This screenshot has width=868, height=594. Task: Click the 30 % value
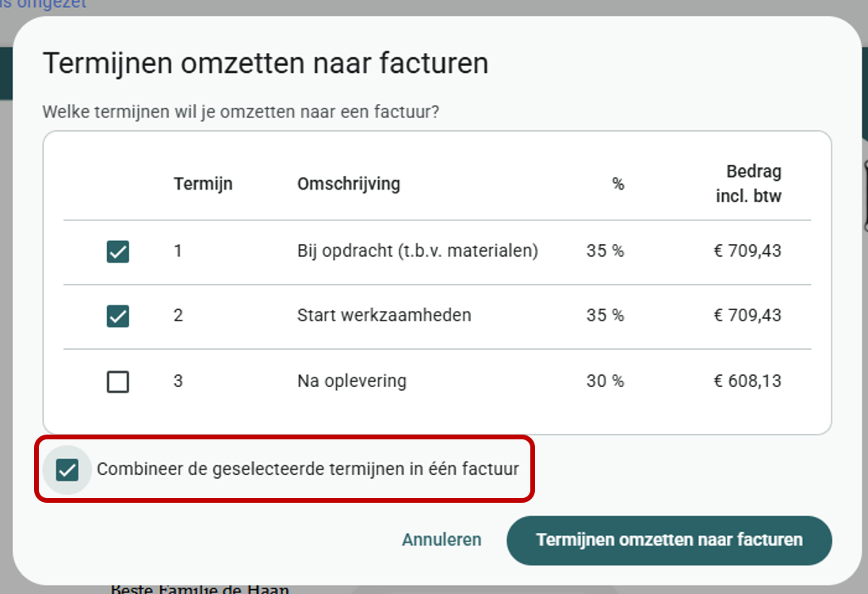(x=605, y=381)
